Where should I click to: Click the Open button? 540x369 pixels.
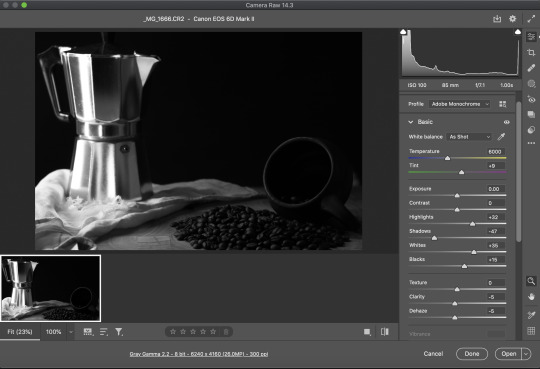point(509,354)
